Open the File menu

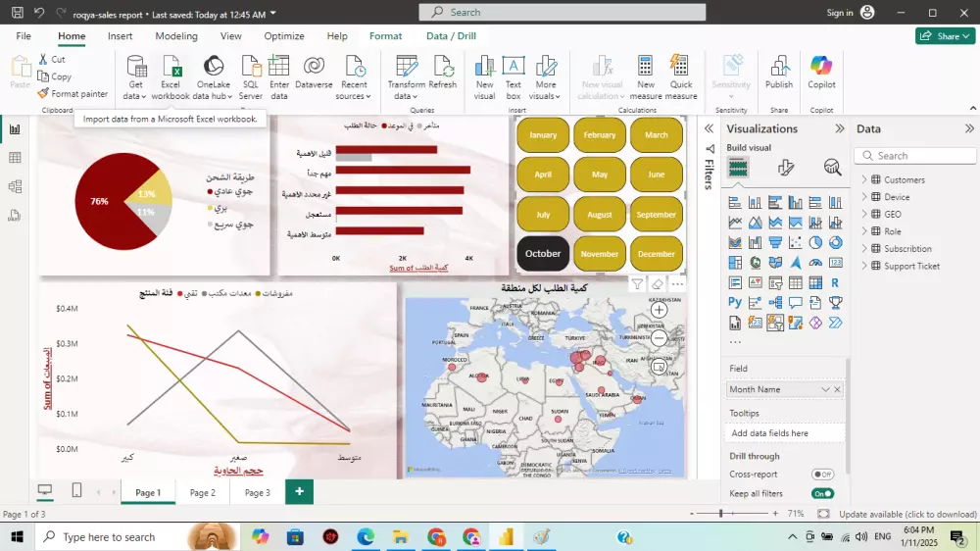point(24,36)
